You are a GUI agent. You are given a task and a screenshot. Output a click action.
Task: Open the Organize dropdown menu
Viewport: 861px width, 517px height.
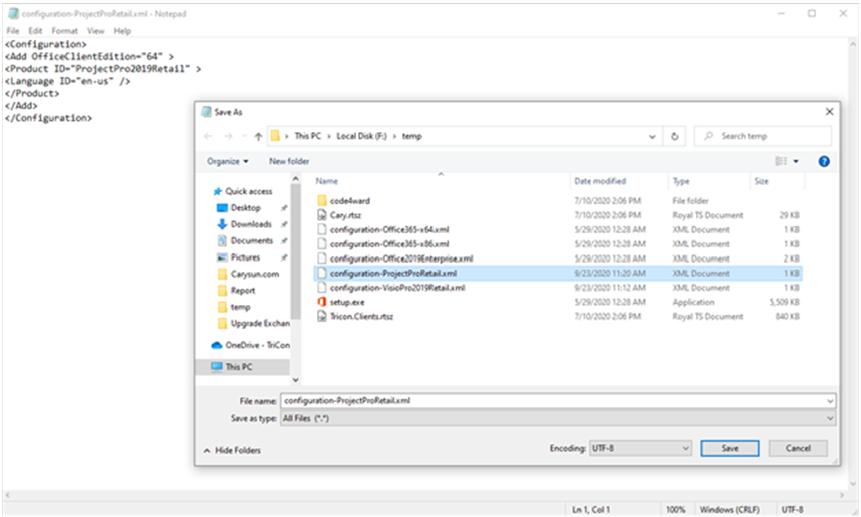point(227,161)
